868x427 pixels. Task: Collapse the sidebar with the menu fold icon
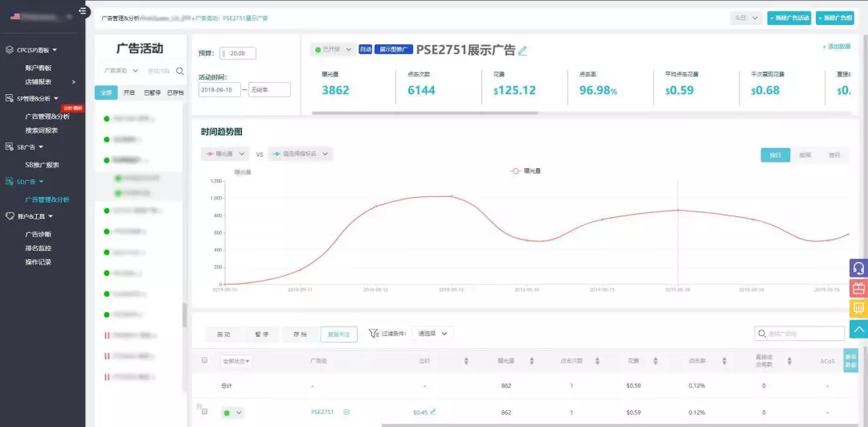point(84,10)
